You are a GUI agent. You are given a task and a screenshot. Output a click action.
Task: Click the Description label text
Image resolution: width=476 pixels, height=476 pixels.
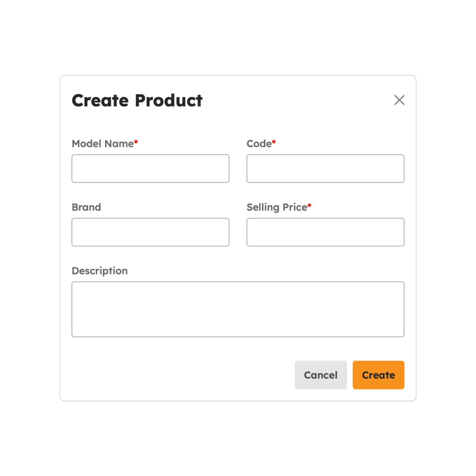[x=100, y=271]
